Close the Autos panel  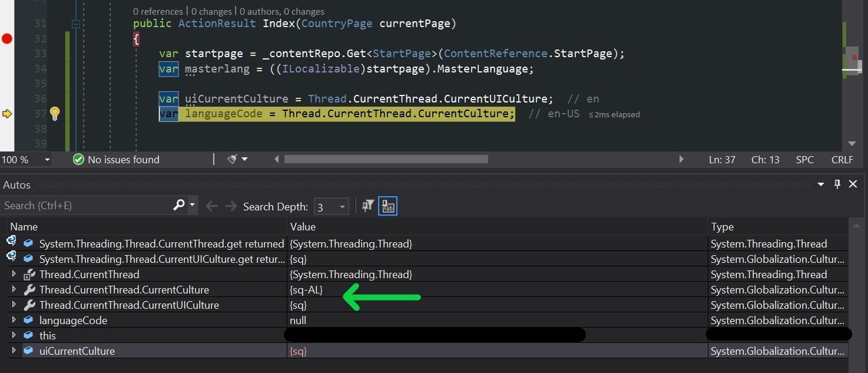pyautogui.click(x=853, y=184)
